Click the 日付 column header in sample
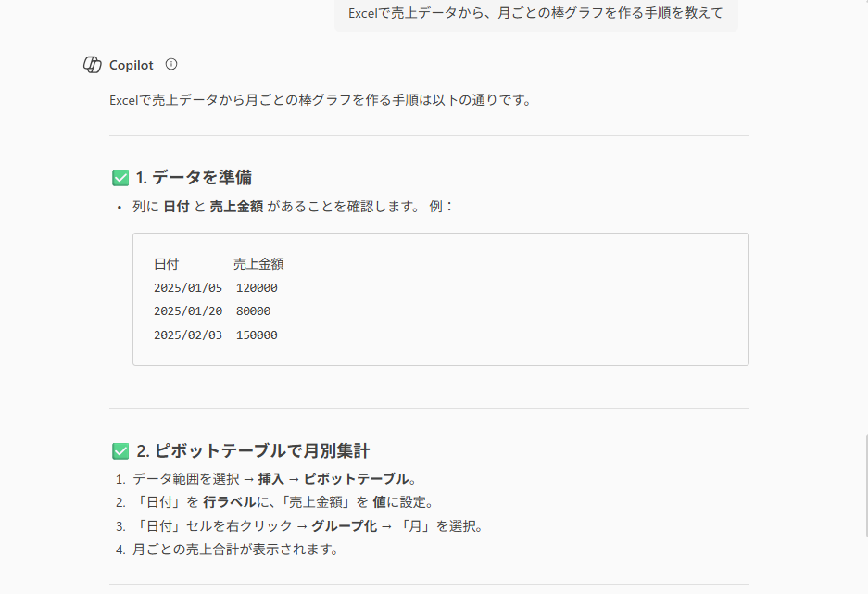The width and height of the screenshot is (868, 594). [x=166, y=264]
